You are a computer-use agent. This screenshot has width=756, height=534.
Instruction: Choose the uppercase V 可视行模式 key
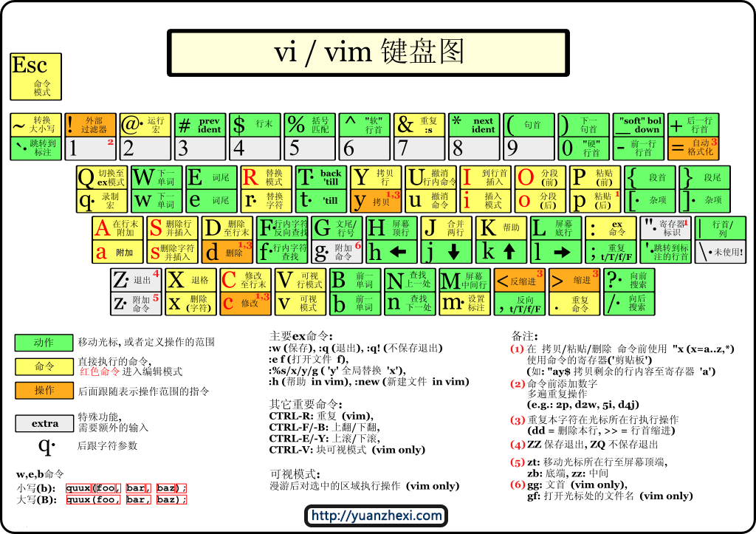click(300, 280)
